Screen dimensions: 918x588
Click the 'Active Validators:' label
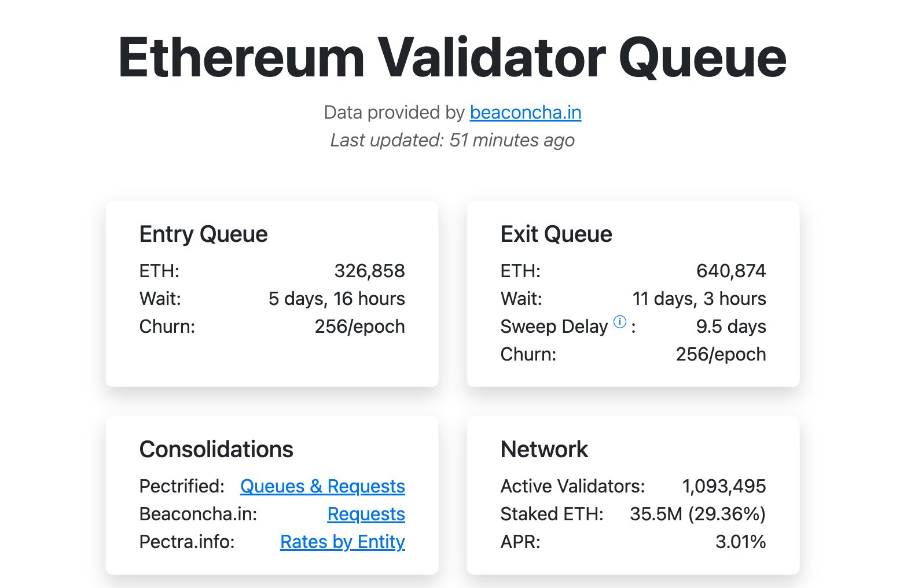572,486
